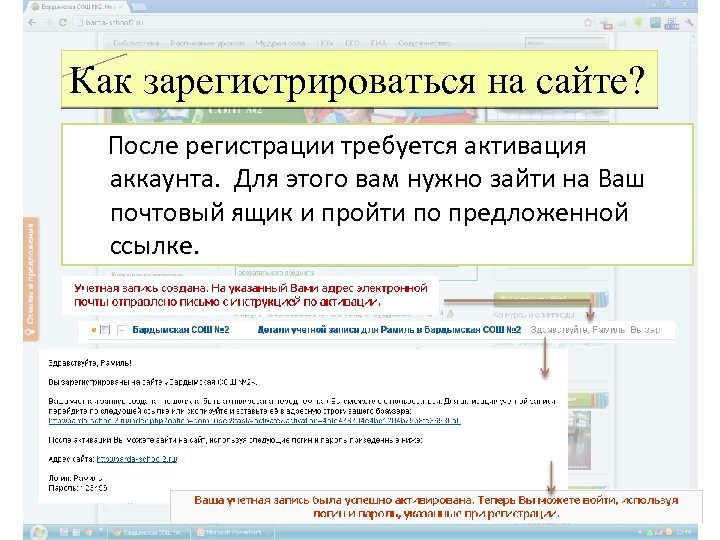
Task: Click the site search field
Action: (564, 43)
